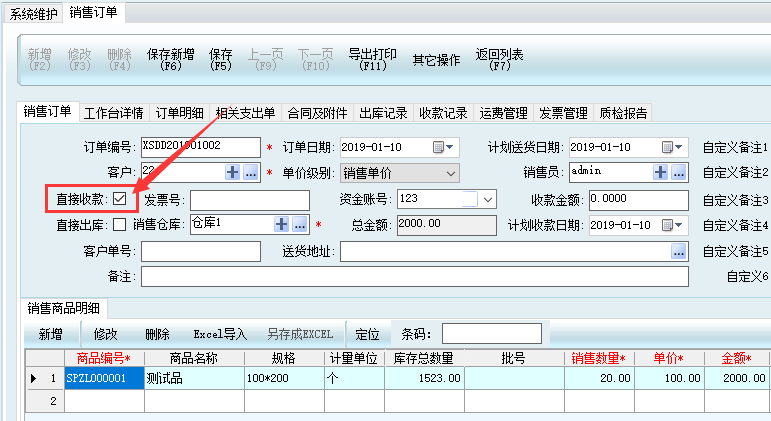The image size is (771, 421).
Task: Click the ellipsis browse button beside 客户 field
Action: pyautogui.click(x=251, y=173)
